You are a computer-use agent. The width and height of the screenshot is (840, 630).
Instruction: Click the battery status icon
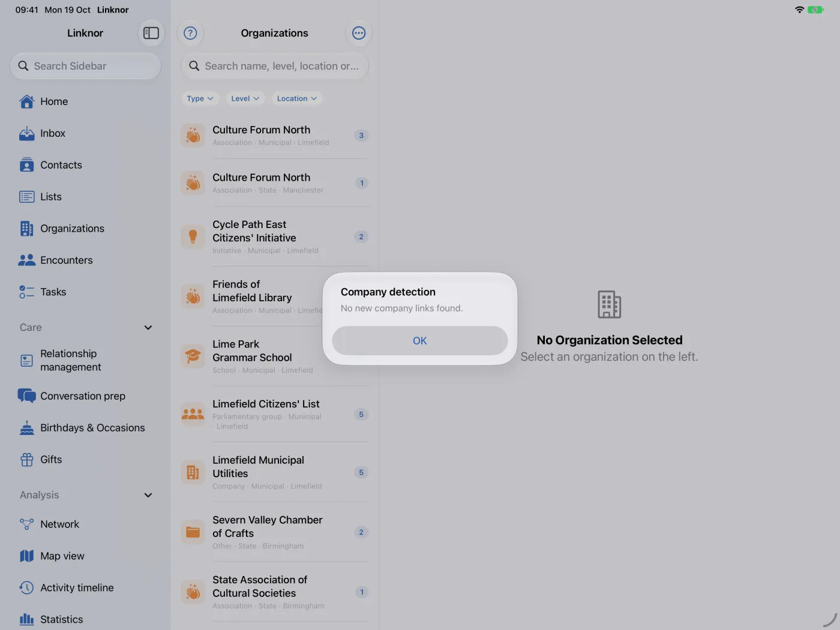[x=815, y=10]
